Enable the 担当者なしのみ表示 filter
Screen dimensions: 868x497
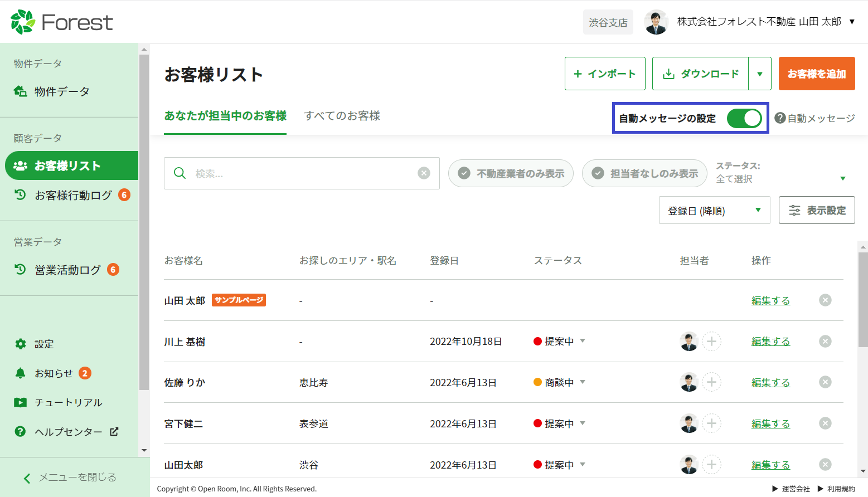[644, 173]
